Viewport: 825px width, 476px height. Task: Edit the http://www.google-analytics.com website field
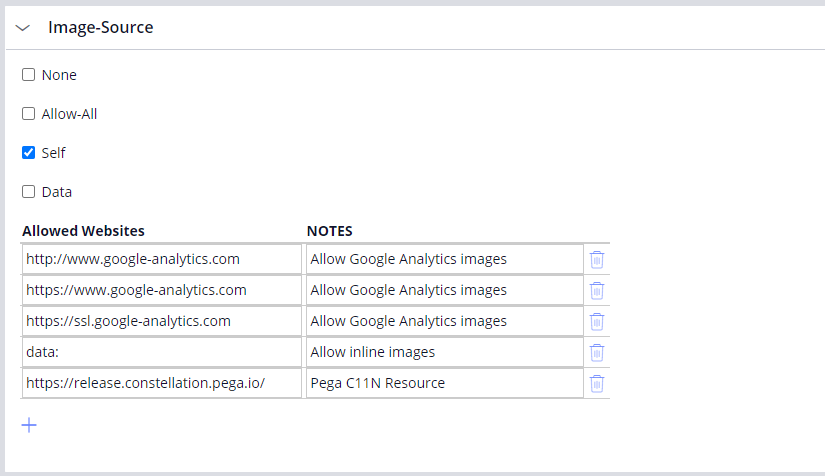click(161, 259)
